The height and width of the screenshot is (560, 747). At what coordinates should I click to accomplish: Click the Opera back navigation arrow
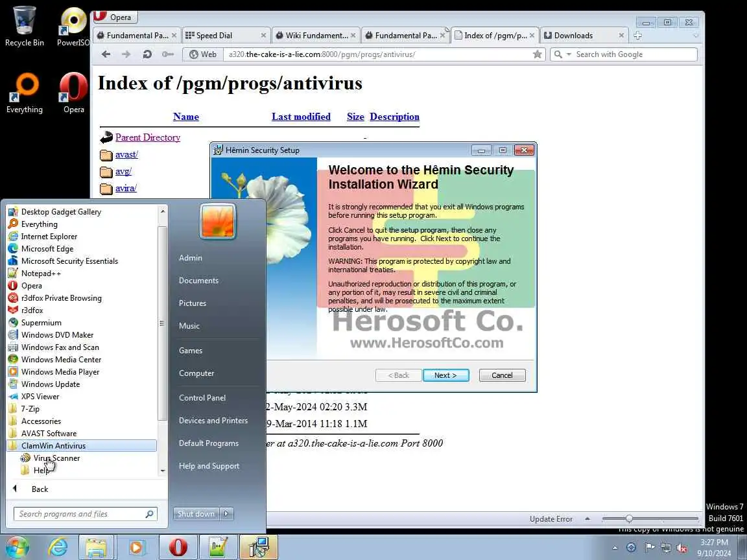tap(106, 54)
